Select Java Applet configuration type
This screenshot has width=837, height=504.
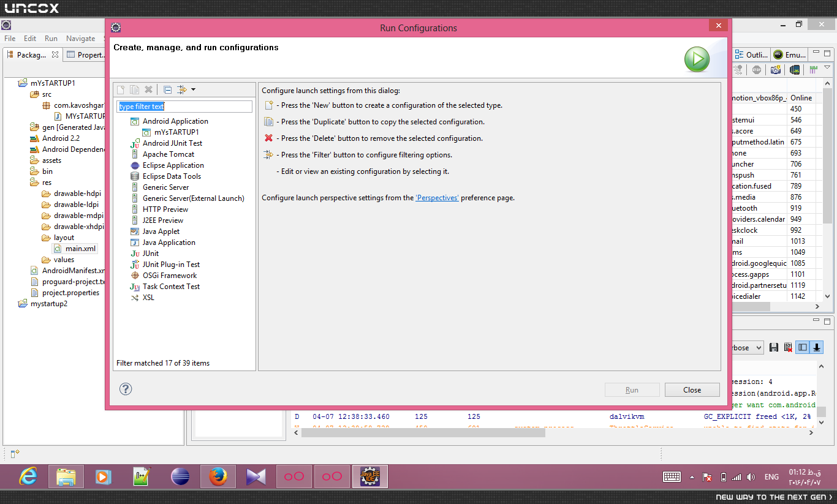click(161, 231)
